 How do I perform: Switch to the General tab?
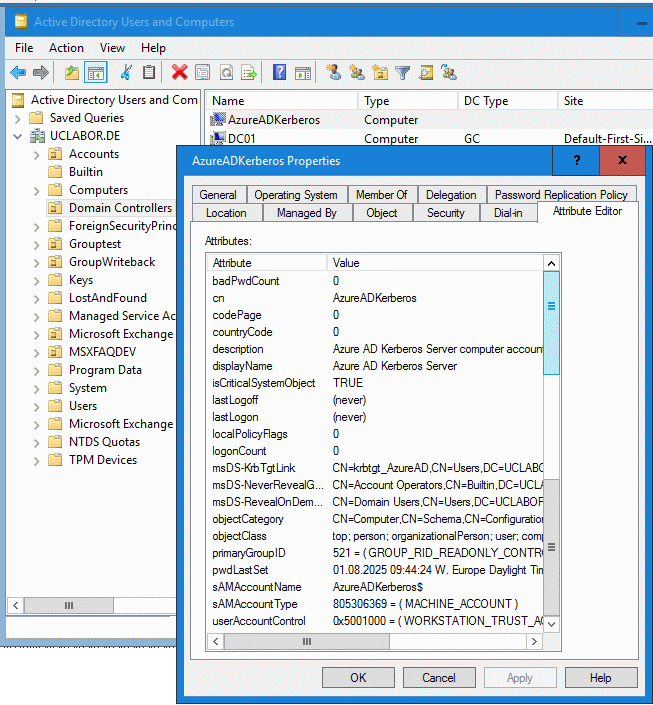[218, 195]
